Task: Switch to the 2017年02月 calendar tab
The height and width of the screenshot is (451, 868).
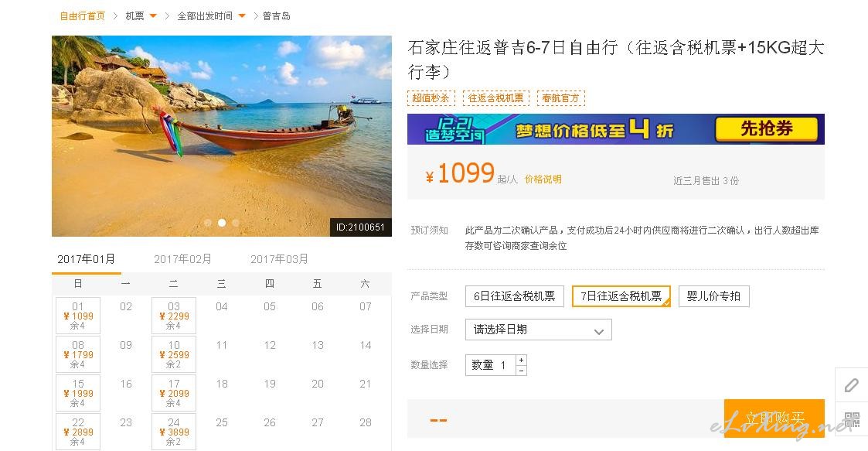Action: [182, 259]
